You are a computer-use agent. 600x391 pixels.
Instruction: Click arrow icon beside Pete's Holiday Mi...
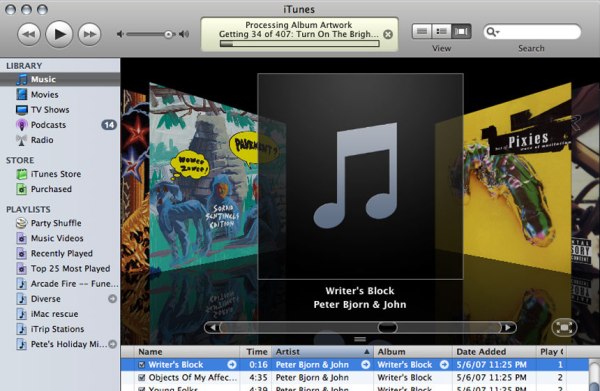pos(112,344)
